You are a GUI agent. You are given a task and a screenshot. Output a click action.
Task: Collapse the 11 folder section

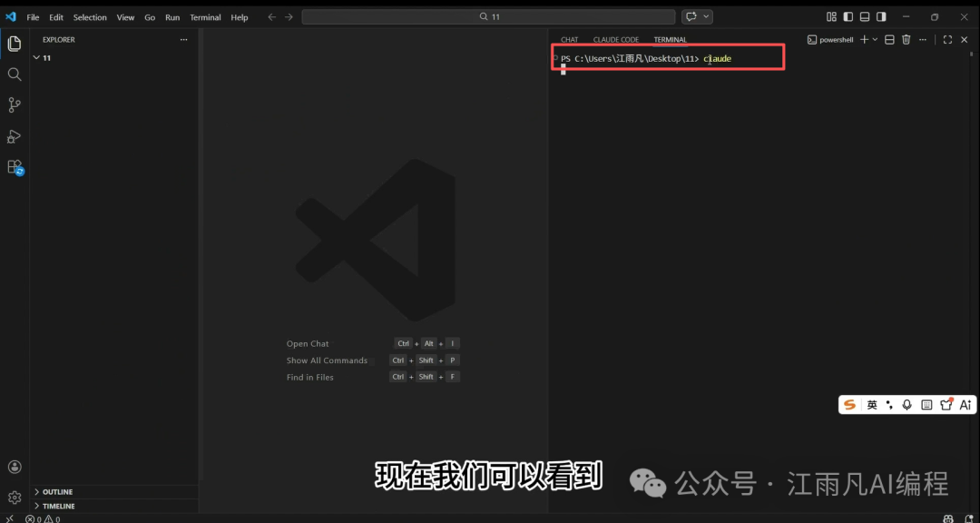[x=114, y=57]
